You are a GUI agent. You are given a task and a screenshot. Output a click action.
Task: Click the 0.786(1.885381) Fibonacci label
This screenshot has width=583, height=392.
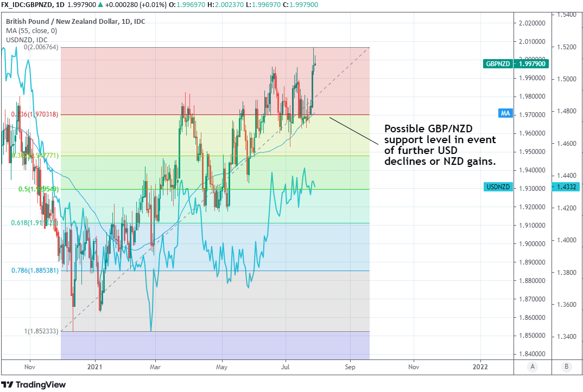(35, 271)
